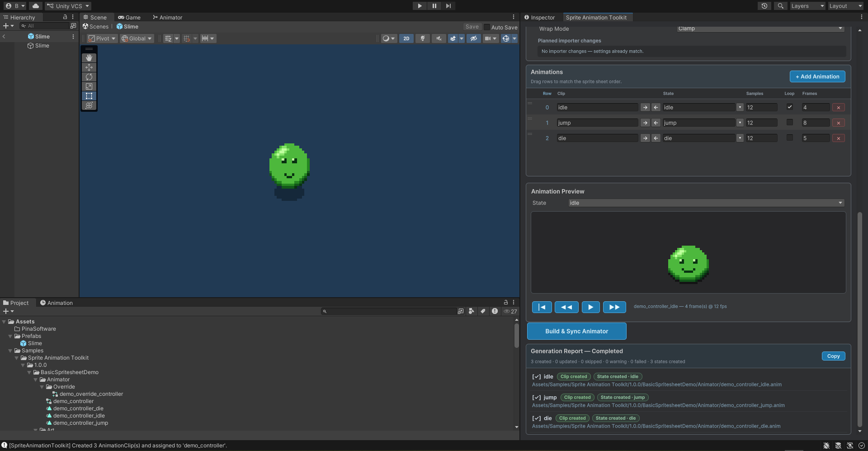Viewport: 868px width, 451px height.
Task: Switch to the Animation tab
Action: (57, 303)
